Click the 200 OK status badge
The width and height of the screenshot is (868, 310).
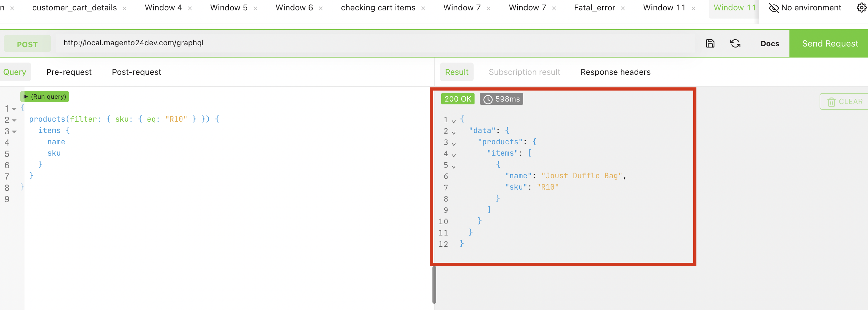coord(458,99)
